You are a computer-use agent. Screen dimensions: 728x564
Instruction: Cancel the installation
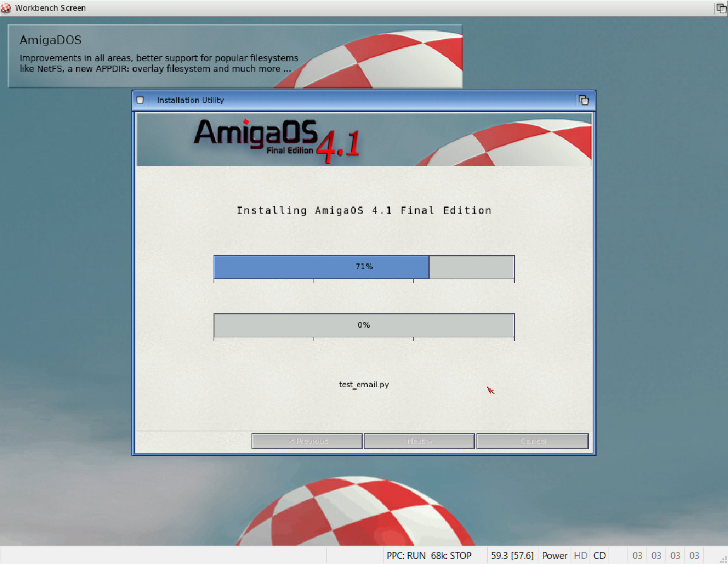click(x=533, y=441)
